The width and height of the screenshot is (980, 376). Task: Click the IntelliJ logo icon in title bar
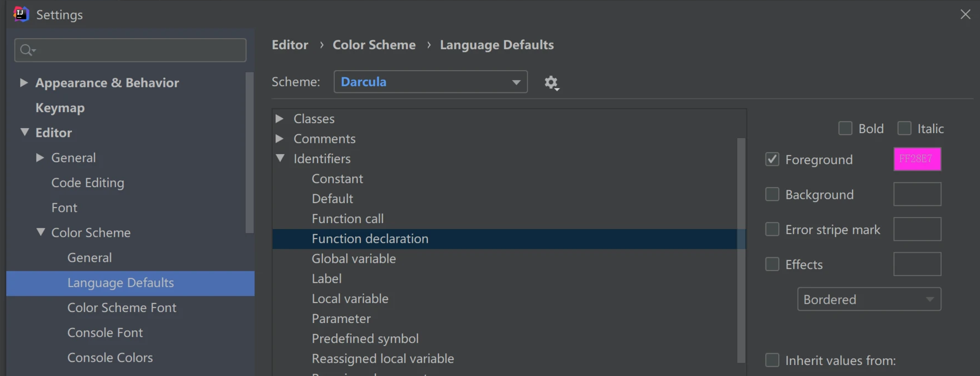point(20,14)
